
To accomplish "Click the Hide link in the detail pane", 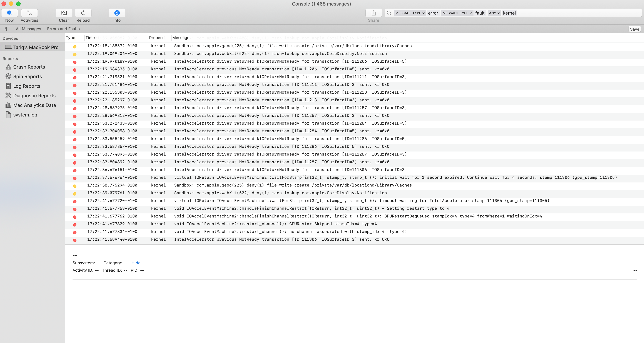I will [136, 263].
